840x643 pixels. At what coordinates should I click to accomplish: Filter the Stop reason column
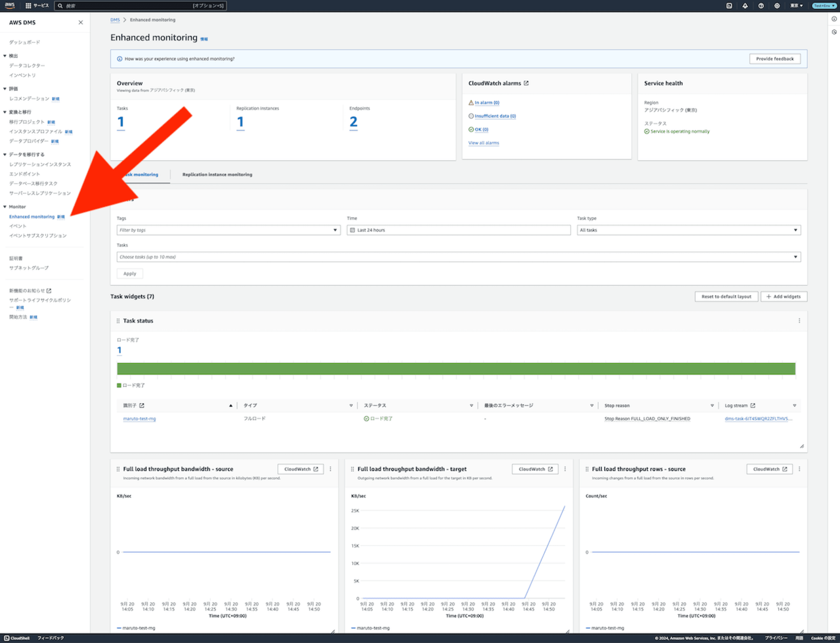(x=712, y=406)
